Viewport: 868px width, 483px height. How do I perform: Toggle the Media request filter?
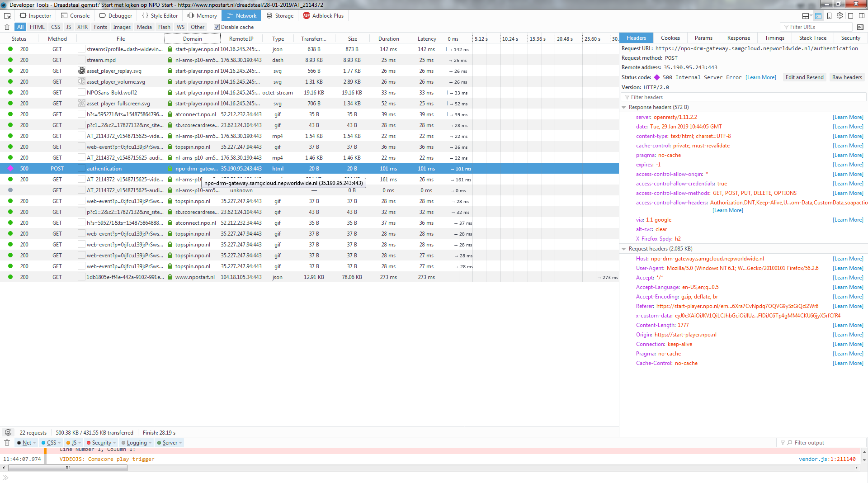[144, 27]
